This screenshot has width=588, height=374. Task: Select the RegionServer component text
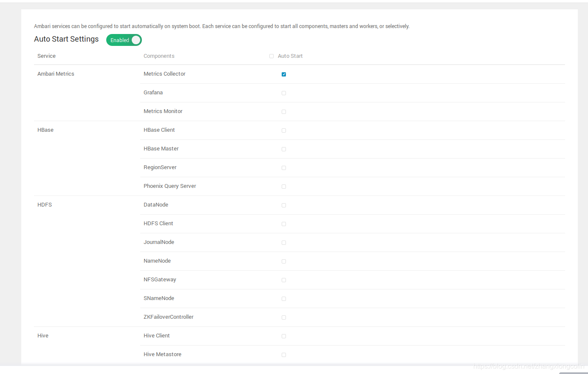pos(160,167)
